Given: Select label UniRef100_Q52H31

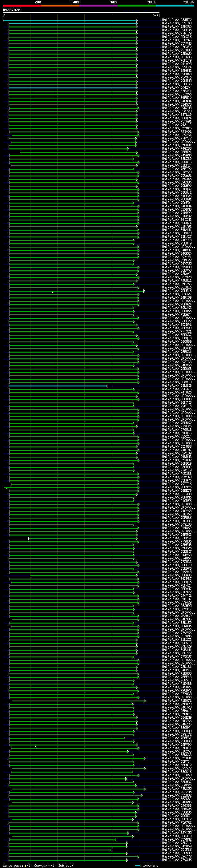Looking at the screenshot, I should (x=177, y=758).
